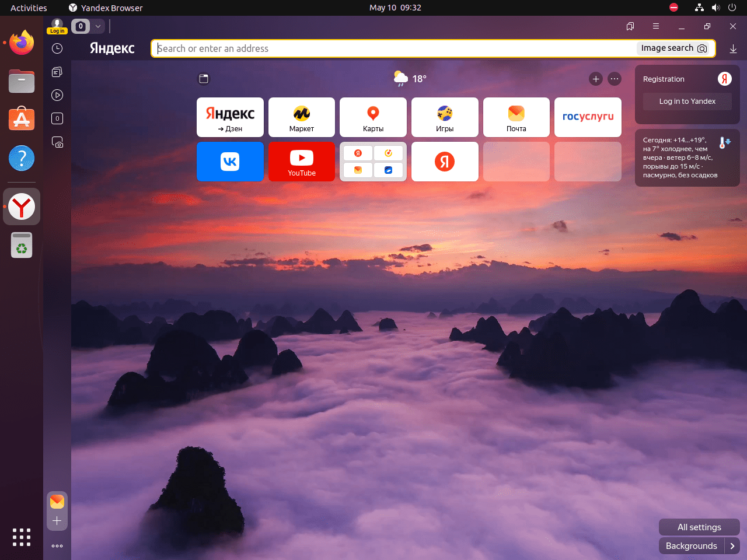Open the weather forecast text card
The height and width of the screenshot is (560, 747).
(x=687, y=157)
